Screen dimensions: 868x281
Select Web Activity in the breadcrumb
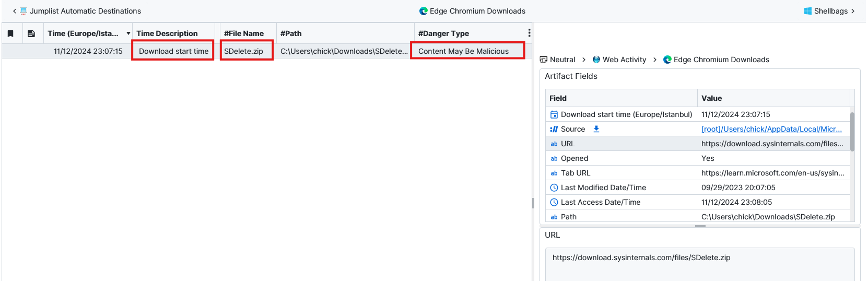click(624, 60)
